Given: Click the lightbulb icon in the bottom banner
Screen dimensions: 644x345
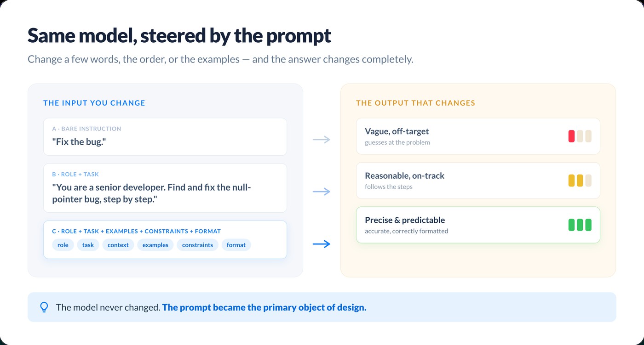Looking at the screenshot, I should 44,307.
